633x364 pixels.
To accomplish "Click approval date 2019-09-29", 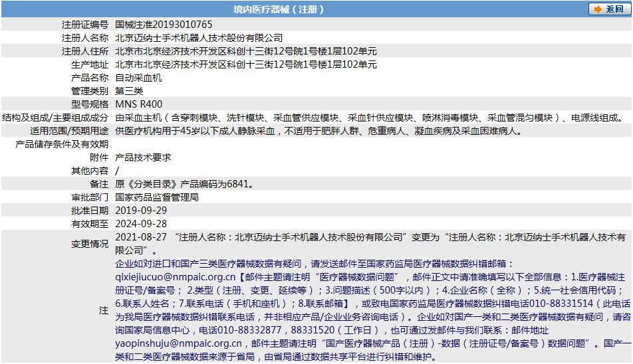I will pos(141,211).
